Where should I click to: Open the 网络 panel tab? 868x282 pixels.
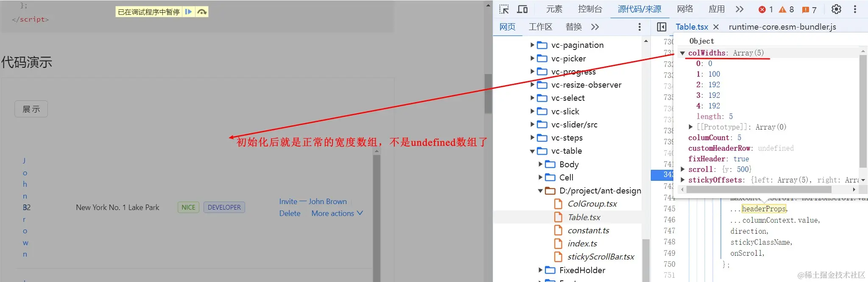(685, 9)
